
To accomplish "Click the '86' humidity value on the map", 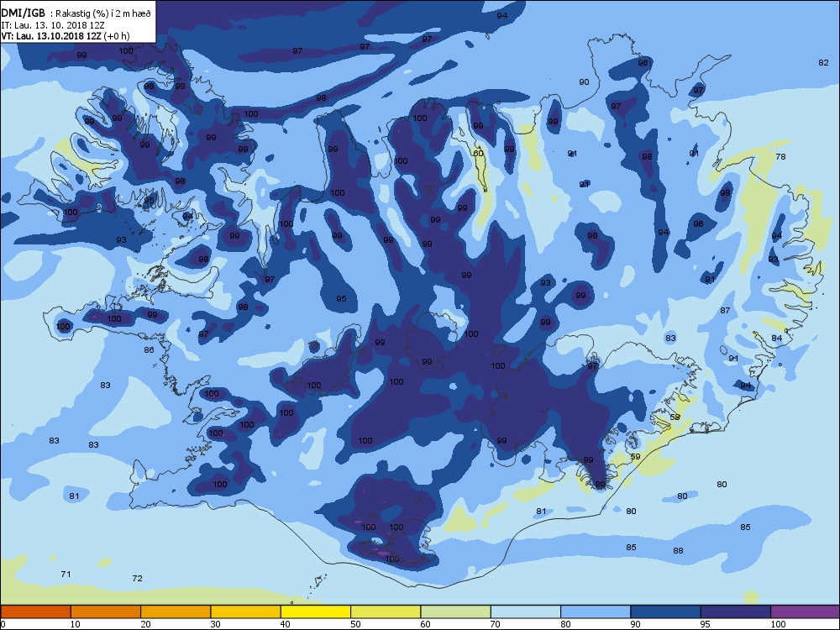I will pyautogui.click(x=149, y=349).
